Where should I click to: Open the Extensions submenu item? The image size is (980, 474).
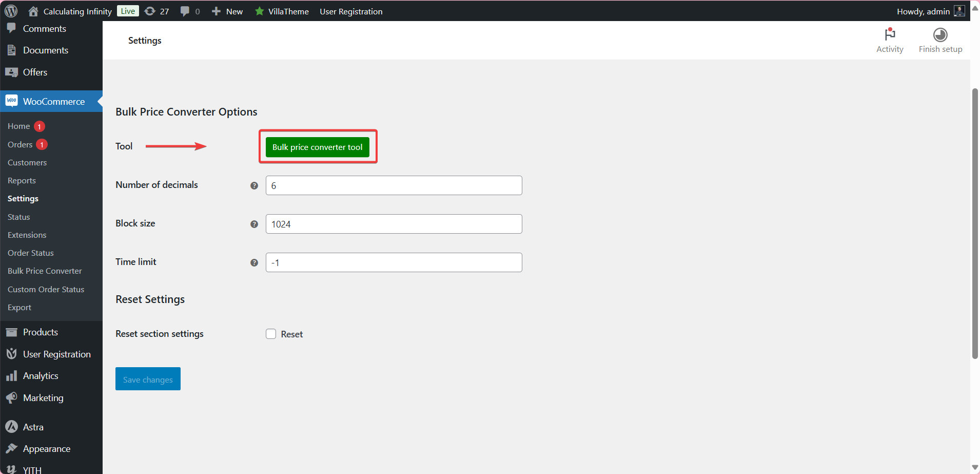point(27,235)
